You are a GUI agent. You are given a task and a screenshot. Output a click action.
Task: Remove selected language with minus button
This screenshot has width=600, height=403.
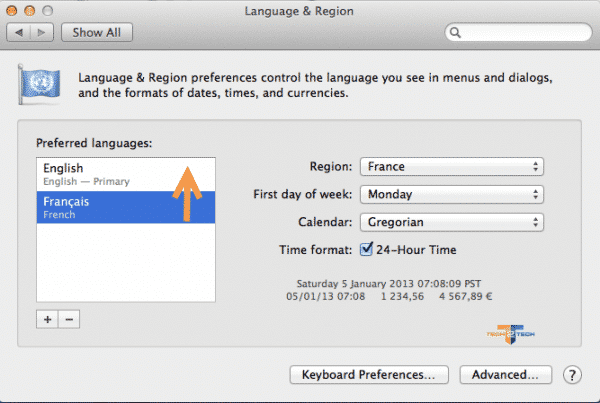tap(68, 319)
